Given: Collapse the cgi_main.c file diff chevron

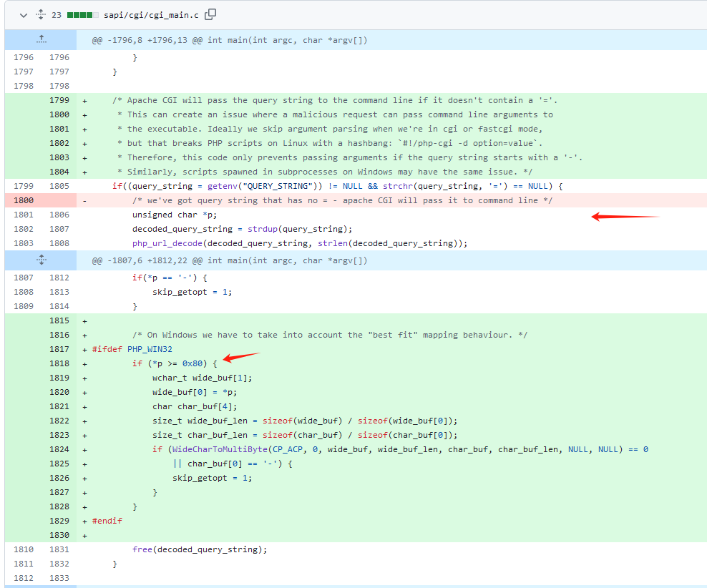Looking at the screenshot, I should (x=24, y=15).
